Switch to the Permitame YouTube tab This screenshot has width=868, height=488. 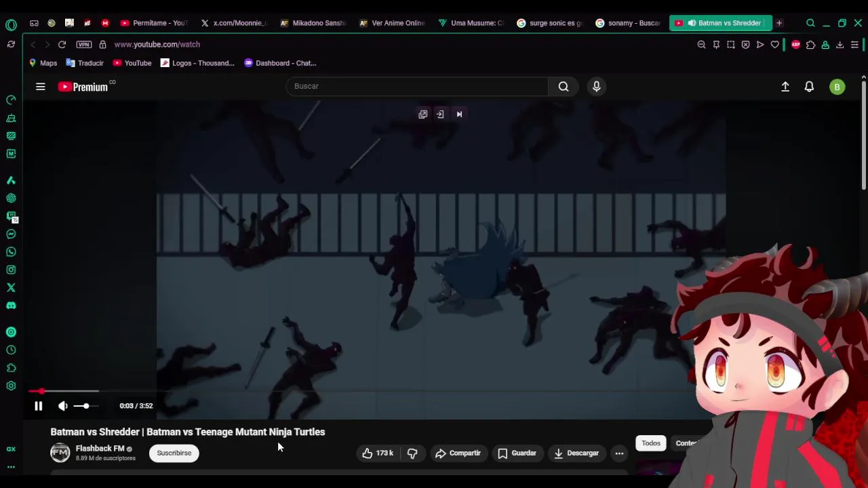[x=154, y=23]
